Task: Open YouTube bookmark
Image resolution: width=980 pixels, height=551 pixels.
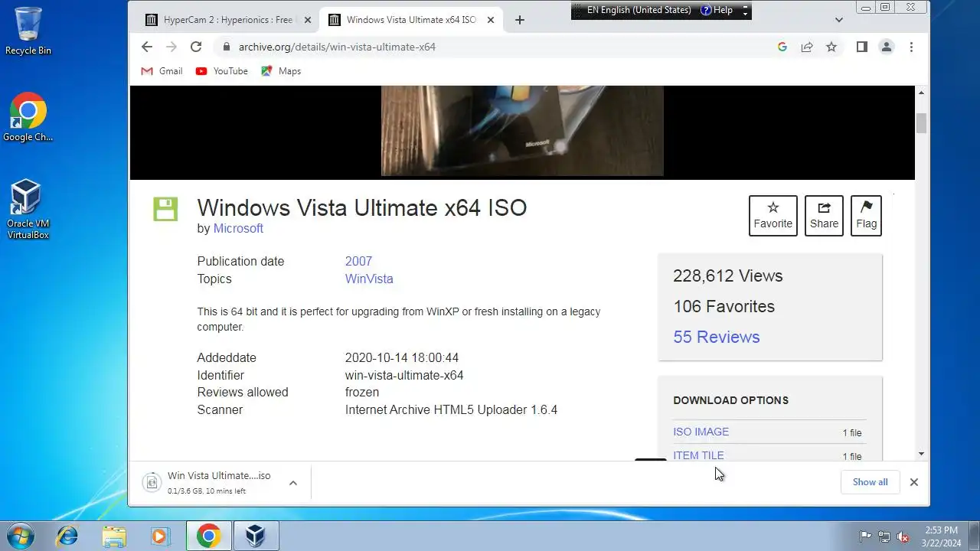Action: click(222, 71)
